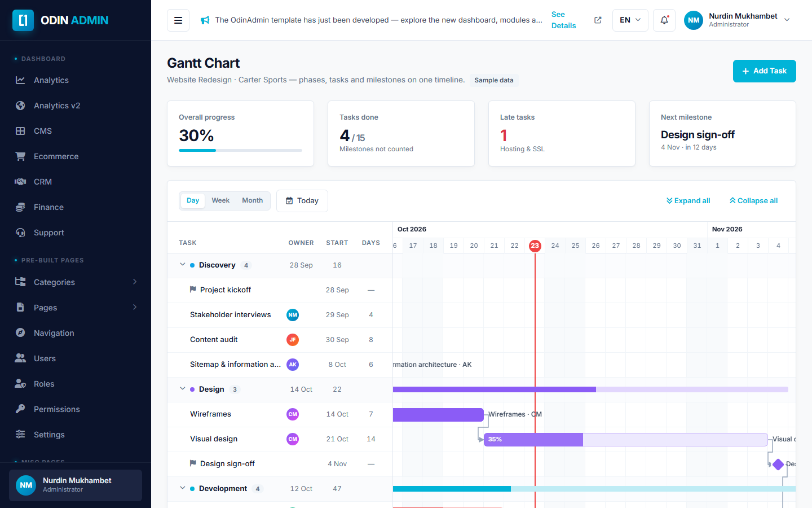Open the Users page in sidebar
The height and width of the screenshot is (508, 812).
pos(76,358)
